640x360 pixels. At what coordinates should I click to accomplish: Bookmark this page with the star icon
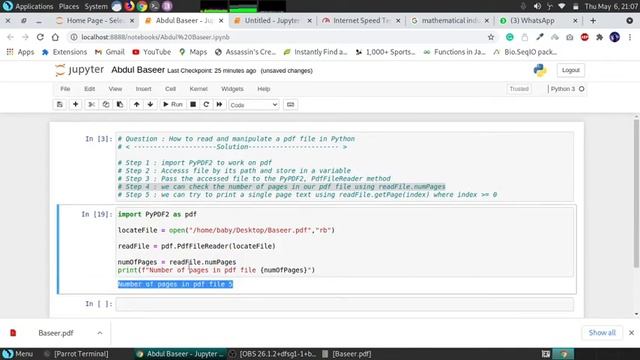tap(491, 37)
